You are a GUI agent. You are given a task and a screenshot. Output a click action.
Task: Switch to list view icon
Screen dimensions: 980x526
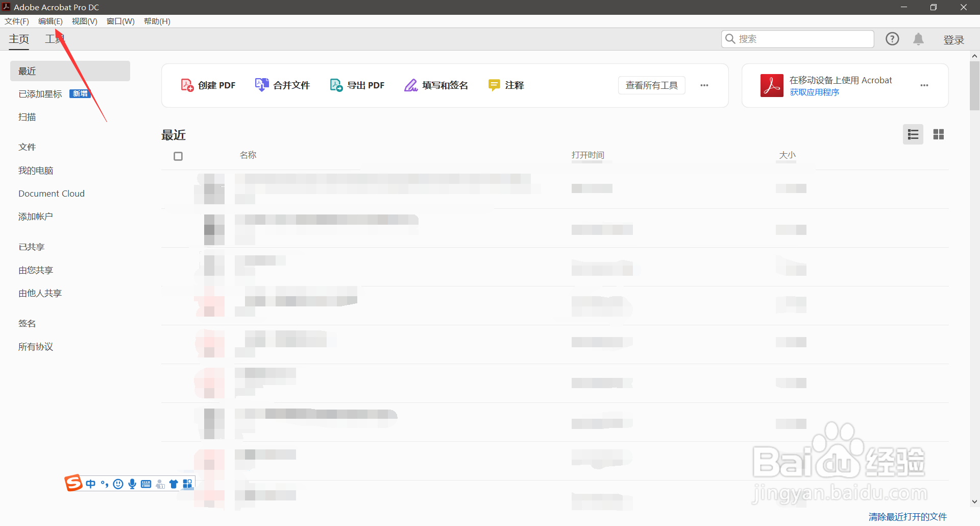[x=913, y=134]
